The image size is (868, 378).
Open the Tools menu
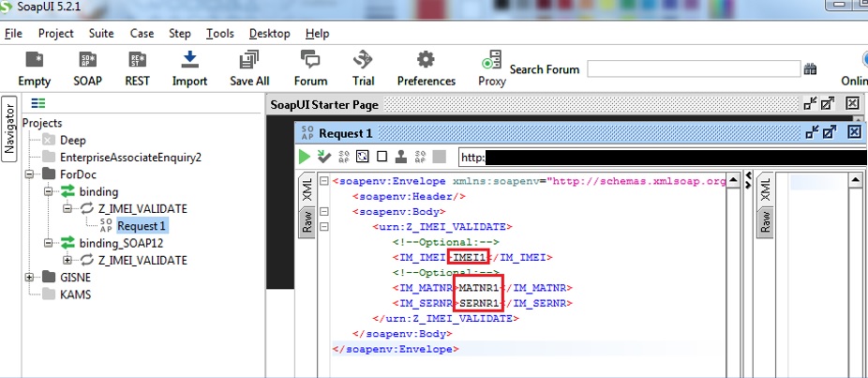point(219,33)
